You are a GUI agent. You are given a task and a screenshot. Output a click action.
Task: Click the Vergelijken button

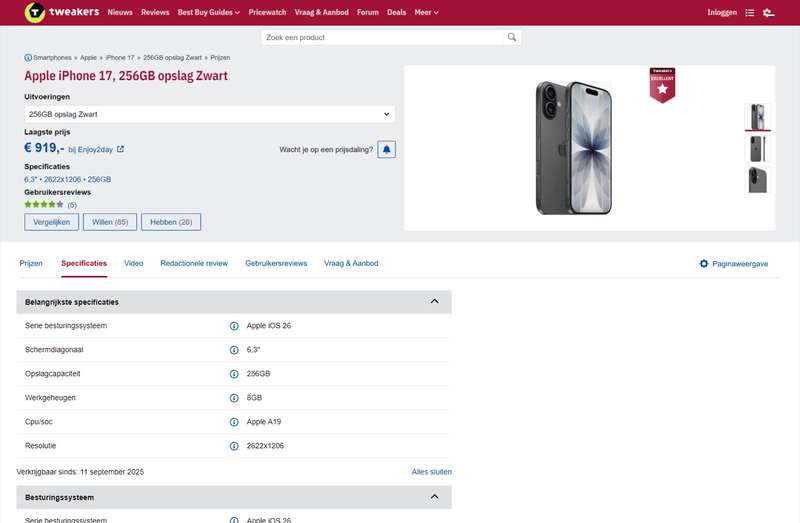tap(52, 222)
